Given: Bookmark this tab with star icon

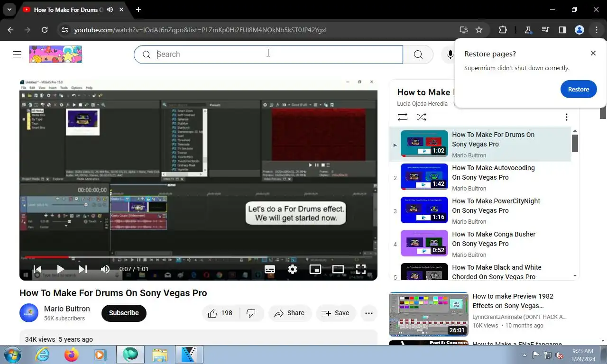Looking at the screenshot, I should pyautogui.click(x=479, y=30).
